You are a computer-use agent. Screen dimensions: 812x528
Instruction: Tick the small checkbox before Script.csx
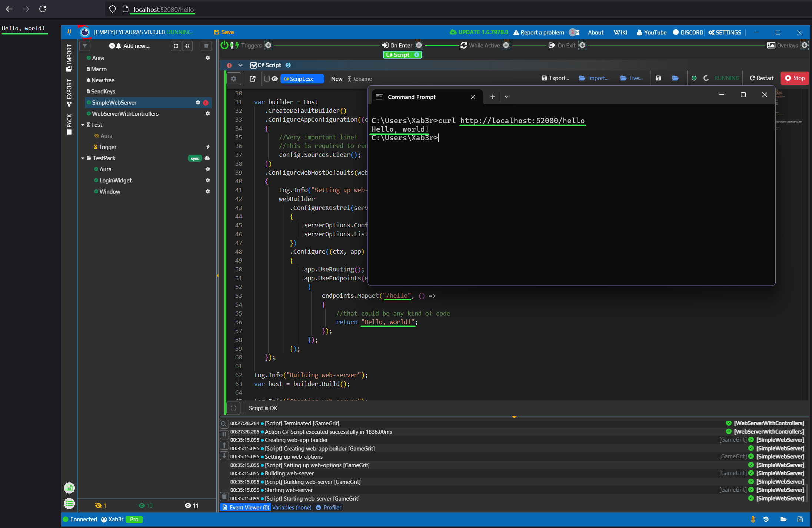[x=267, y=79]
